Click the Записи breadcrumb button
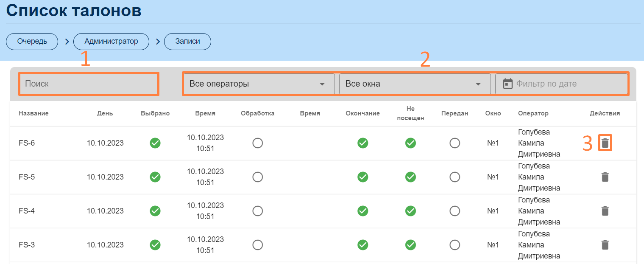This screenshot has height=264, width=644. [x=187, y=42]
